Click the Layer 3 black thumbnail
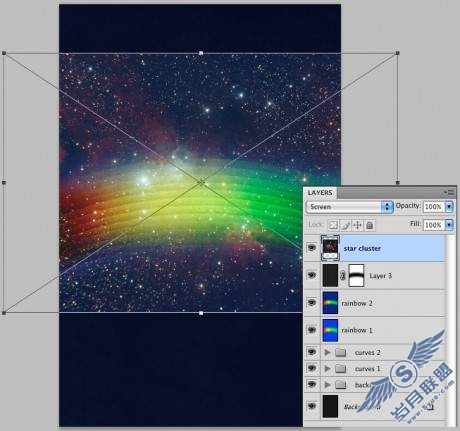This screenshot has width=460, height=431. (x=330, y=276)
